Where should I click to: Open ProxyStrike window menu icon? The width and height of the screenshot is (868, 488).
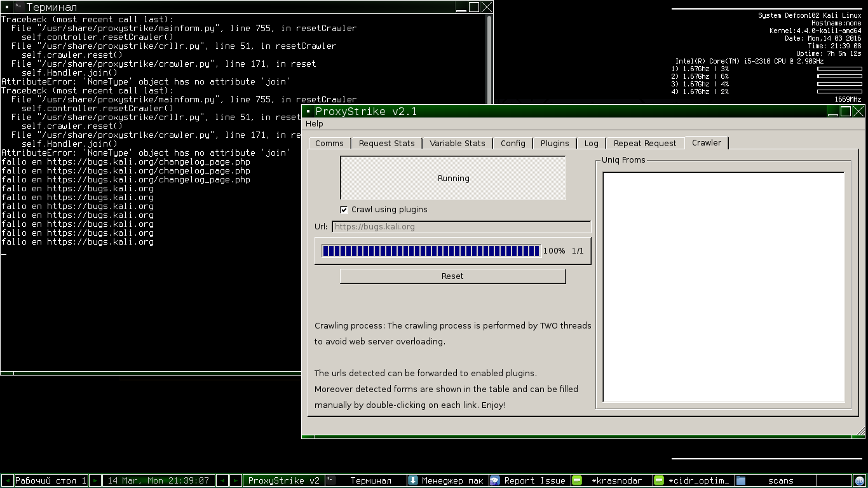pyautogui.click(x=308, y=111)
